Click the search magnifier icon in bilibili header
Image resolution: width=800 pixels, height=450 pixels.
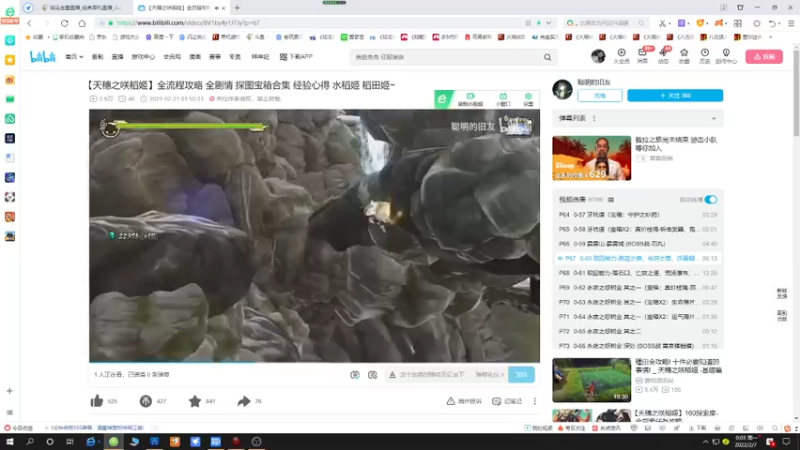click(x=547, y=57)
